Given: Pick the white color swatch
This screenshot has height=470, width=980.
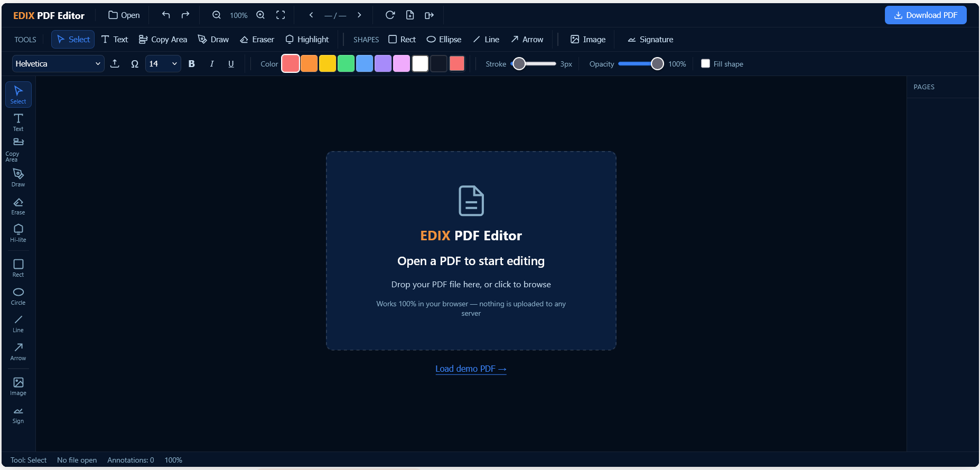Looking at the screenshot, I should (420, 63).
